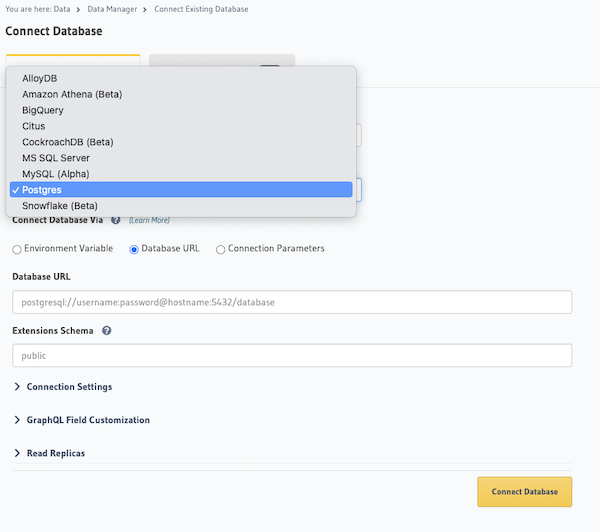Click into Database URL input field
The height and width of the screenshot is (532, 600).
tap(292, 302)
